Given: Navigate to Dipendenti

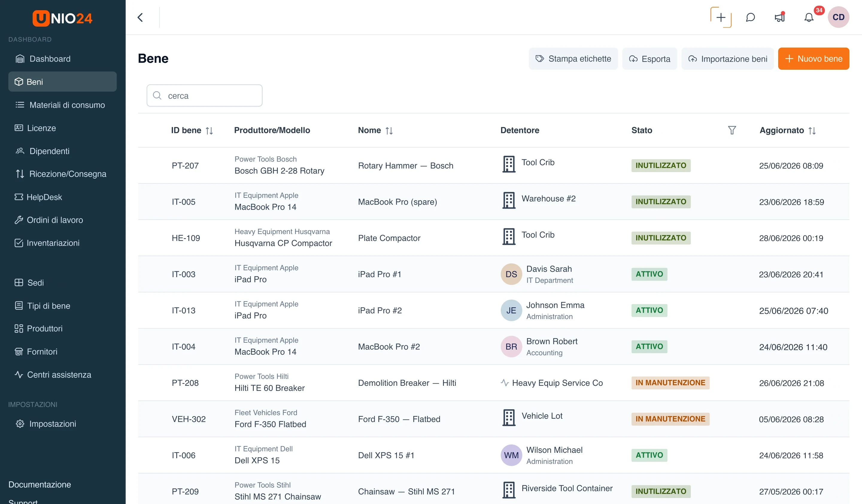Looking at the screenshot, I should tap(63, 151).
